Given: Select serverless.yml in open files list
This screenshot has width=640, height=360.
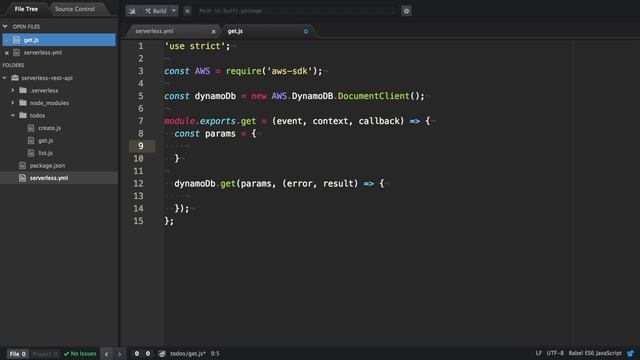Looking at the screenshot, I should coord(43,53).
